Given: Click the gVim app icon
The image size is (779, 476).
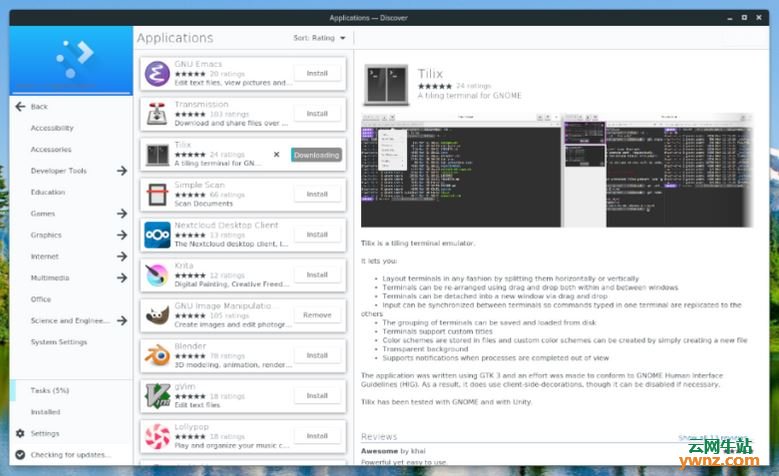Looking at the screenshot, I should coord(157,396).
